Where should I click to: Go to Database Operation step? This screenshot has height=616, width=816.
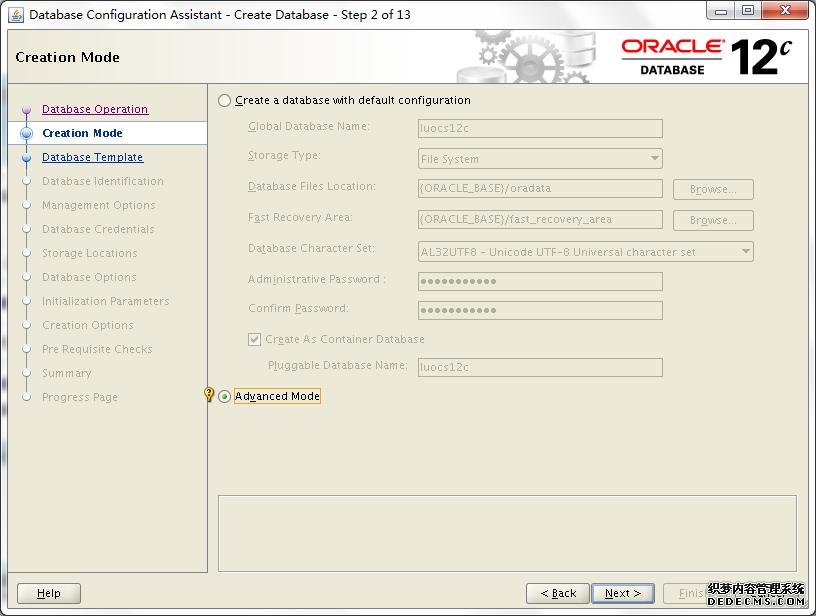(95, 109)
